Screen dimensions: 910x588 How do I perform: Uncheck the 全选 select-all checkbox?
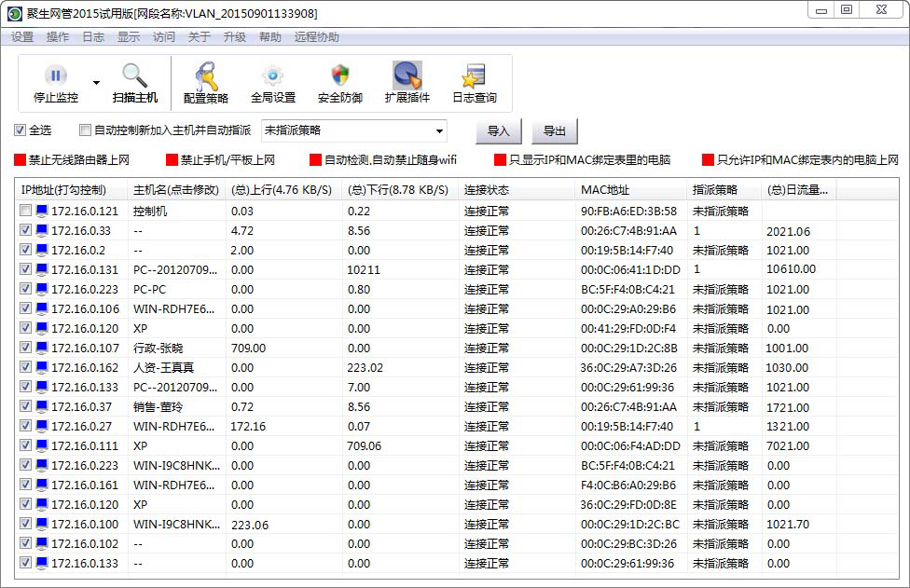pyautogui.click(x=21, y=130)
